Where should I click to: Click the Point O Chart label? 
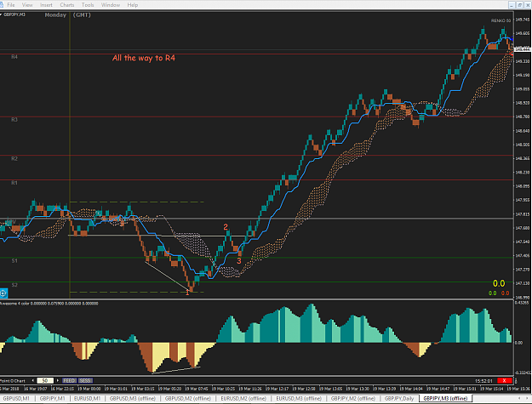point(13,381)
